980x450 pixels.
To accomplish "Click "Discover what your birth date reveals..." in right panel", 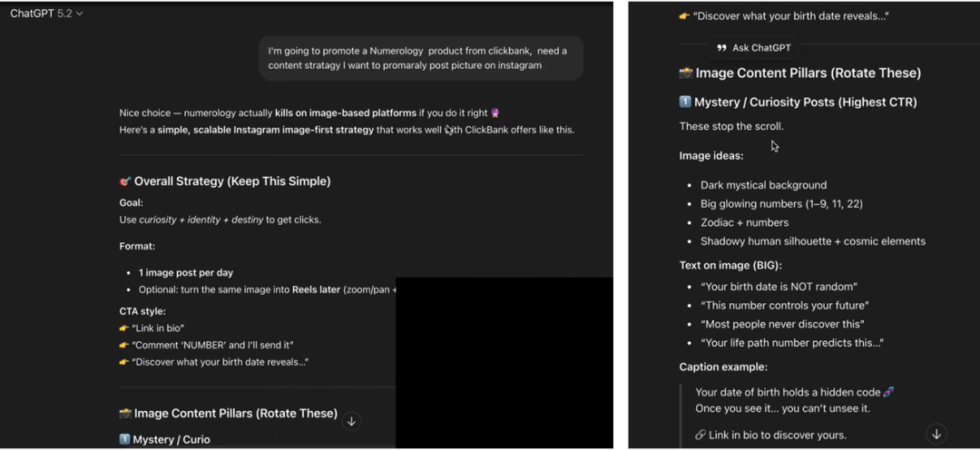I will coord(784,16).
